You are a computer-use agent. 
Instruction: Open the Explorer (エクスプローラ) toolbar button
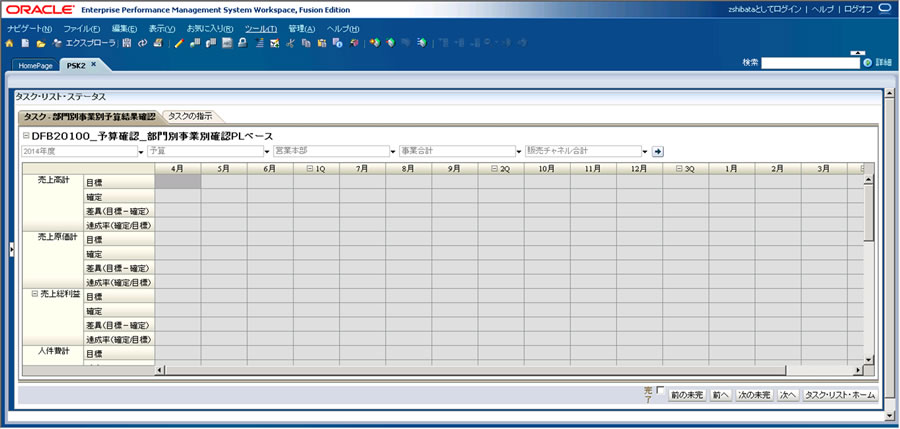click(x=84, y=44)
